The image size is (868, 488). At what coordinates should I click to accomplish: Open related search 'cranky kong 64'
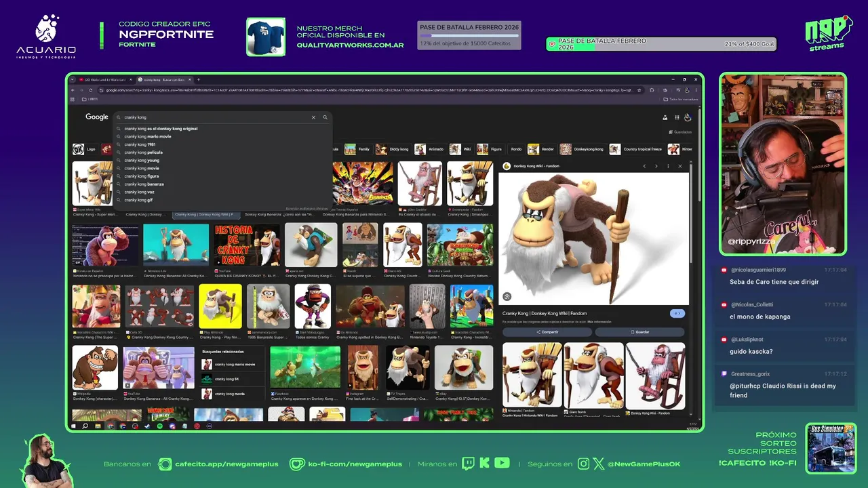[x=233, y=379]
